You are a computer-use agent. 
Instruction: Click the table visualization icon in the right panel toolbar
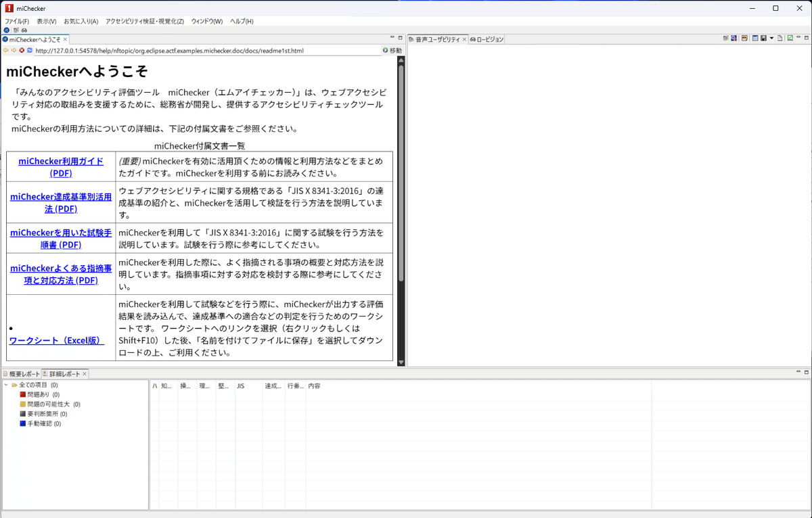pyautogui.click(x=754, y=37)
